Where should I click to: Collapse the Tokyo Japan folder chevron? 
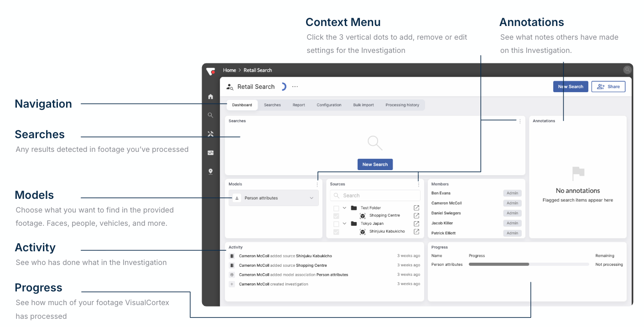click(x=345, y=224)
